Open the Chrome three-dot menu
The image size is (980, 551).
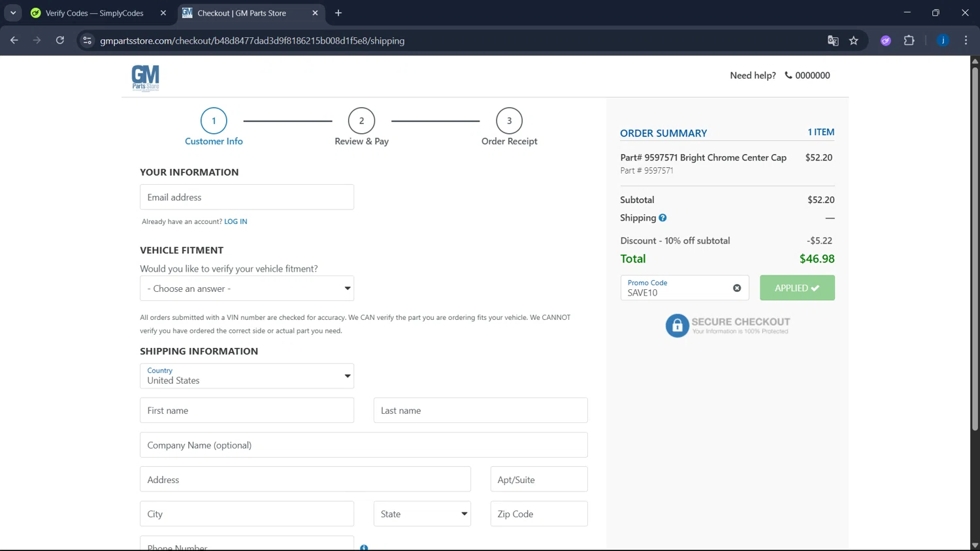coord(966,40)
